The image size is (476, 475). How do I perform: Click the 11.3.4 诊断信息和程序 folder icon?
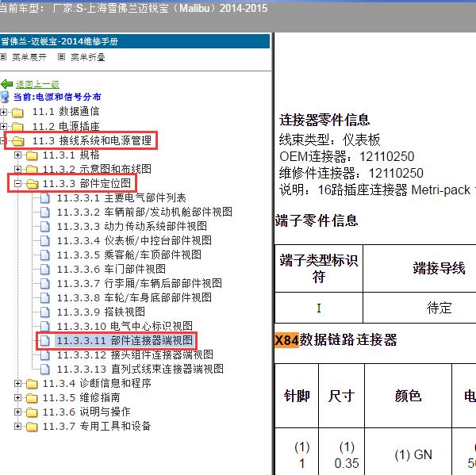coord(32,384)
